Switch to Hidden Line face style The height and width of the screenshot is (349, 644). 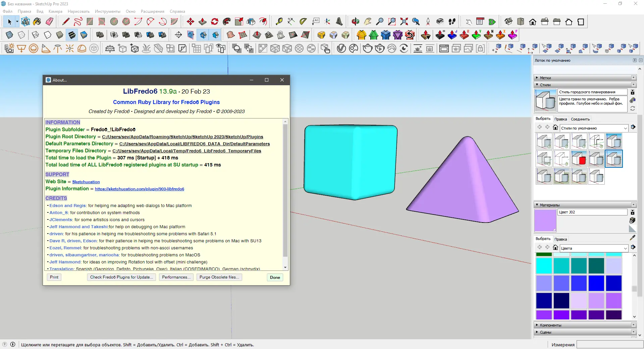48,35
